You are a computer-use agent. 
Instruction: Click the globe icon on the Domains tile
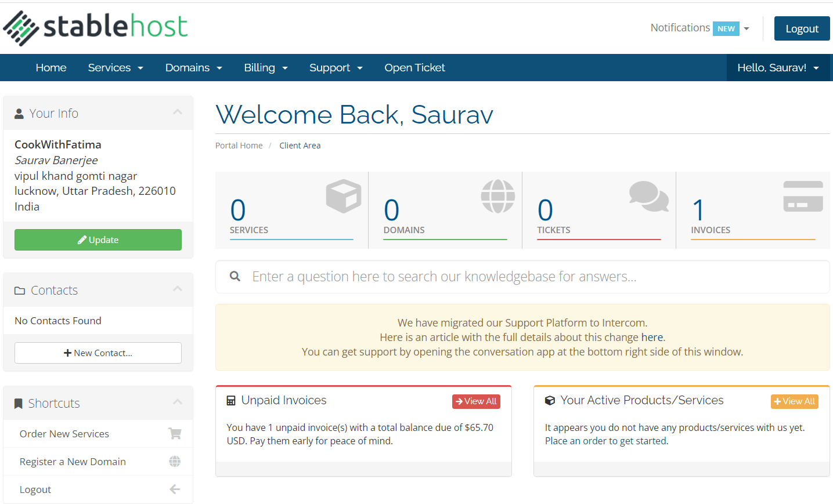pos(497,196)
